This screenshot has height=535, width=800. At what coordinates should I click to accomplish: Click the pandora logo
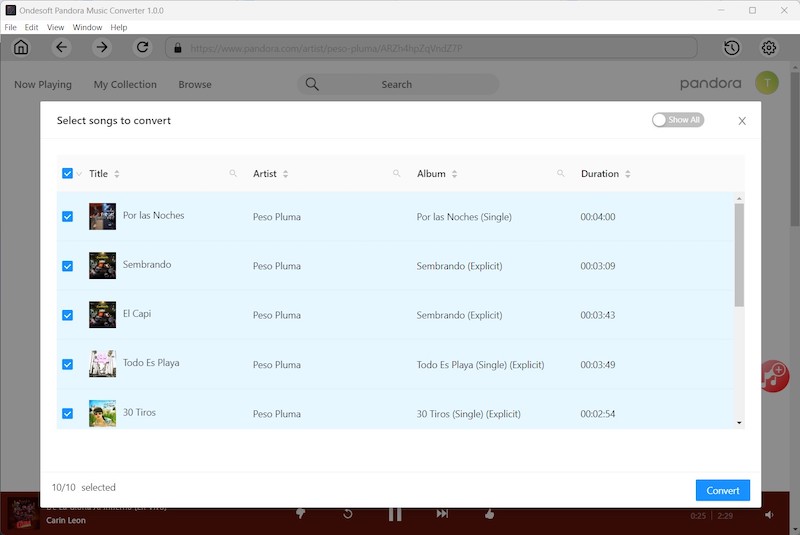(x=710, y=83)
